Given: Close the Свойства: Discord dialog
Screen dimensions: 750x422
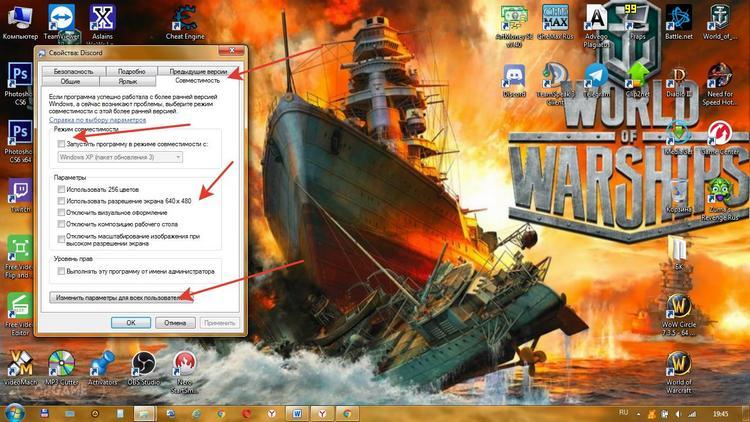Looking at the screenshot, I should pyautogui.click(x=231, y=51).
